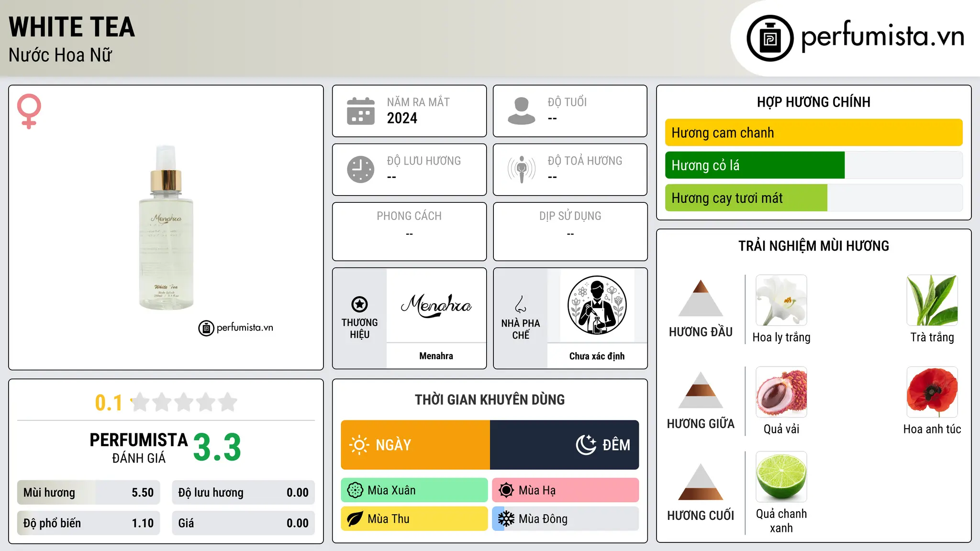This screenshot has height=551, width=980.
Task: Choose the Mùa Thu season bar
Action: [414, 519]
